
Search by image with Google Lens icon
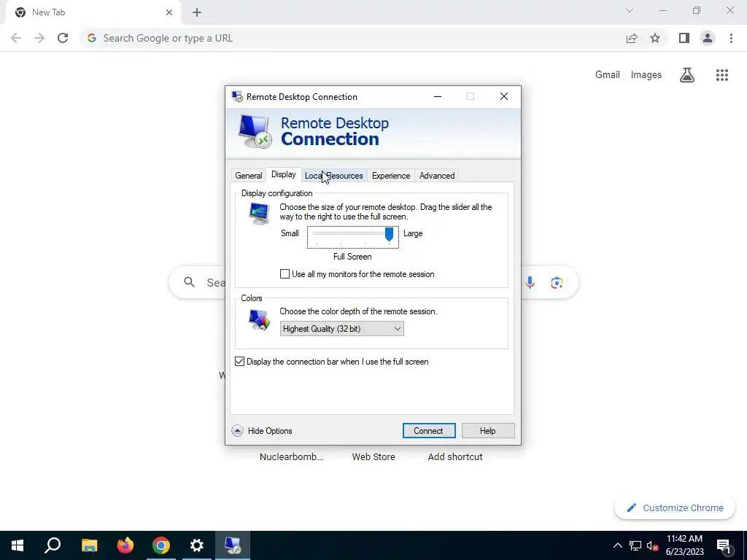pyautogui.click(x=557, y=283)
